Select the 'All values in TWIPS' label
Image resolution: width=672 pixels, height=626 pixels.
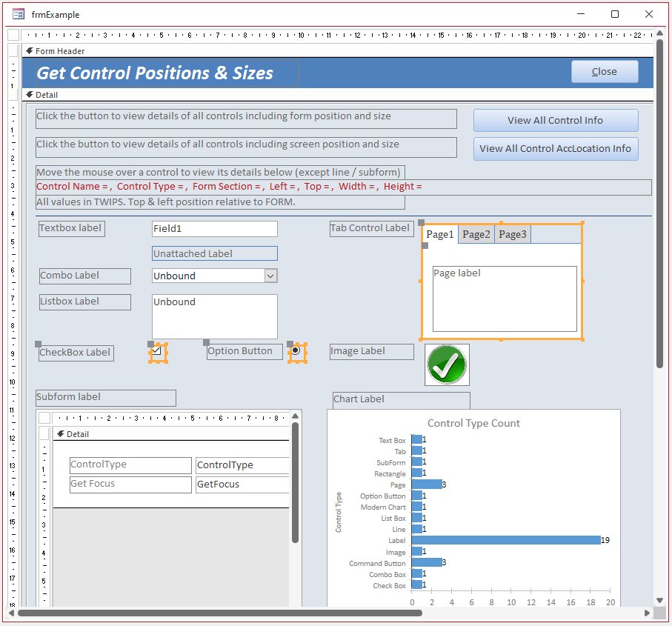(x=220, y=202)
